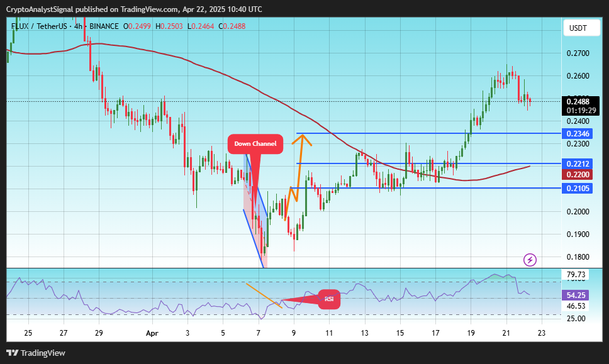Image resolution: width=609 pixels, height=364 pixels.
Task: Select the blue 0.2346 price level label
Action: click(578, 133)
